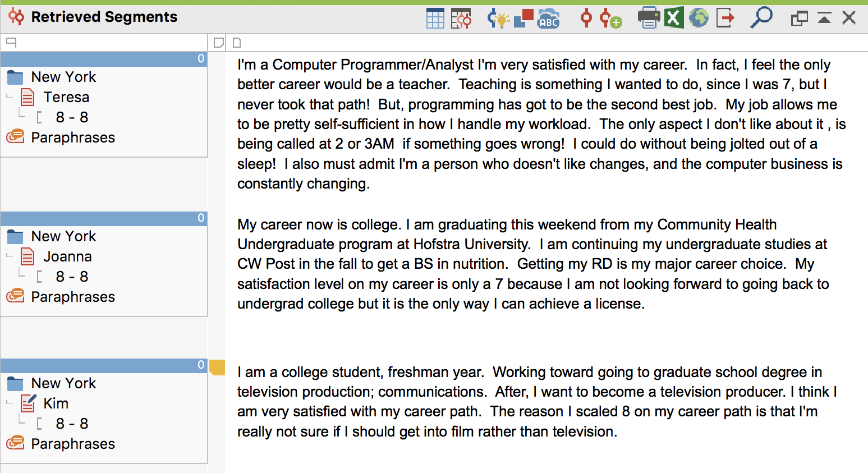Open segments as HTML globe icon
The image size is (868, 473).
coord(699,18)
